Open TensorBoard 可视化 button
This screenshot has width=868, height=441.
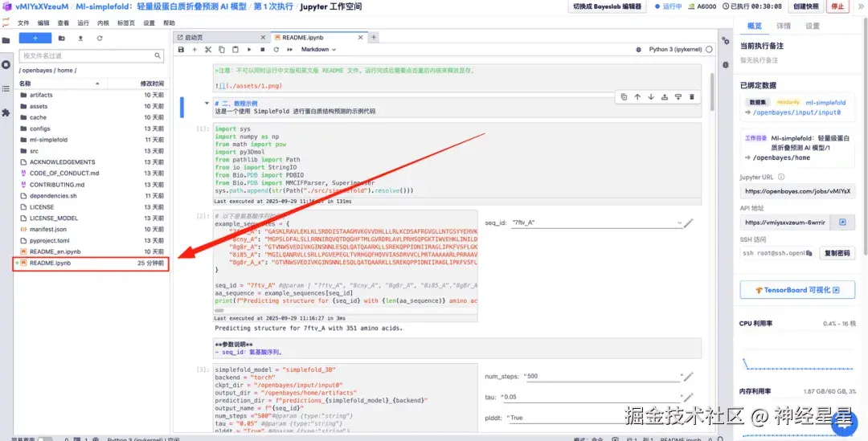click(x=797, y=290)
